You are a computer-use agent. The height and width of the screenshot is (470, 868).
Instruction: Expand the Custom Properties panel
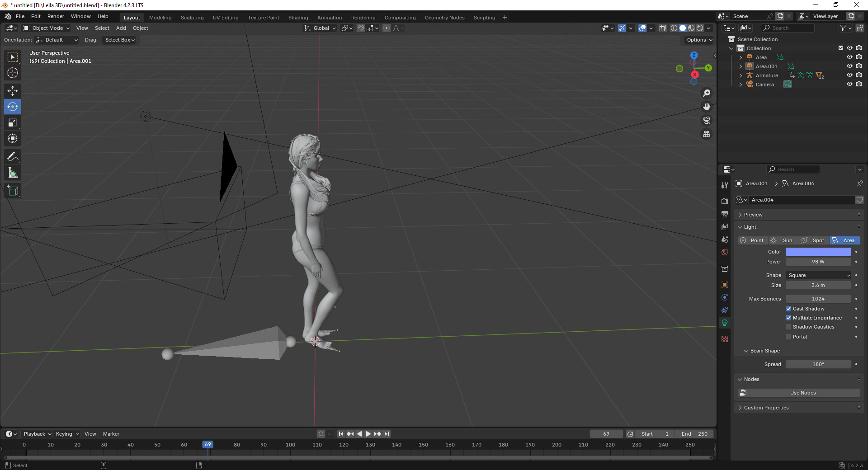click(x=766, y=408)
